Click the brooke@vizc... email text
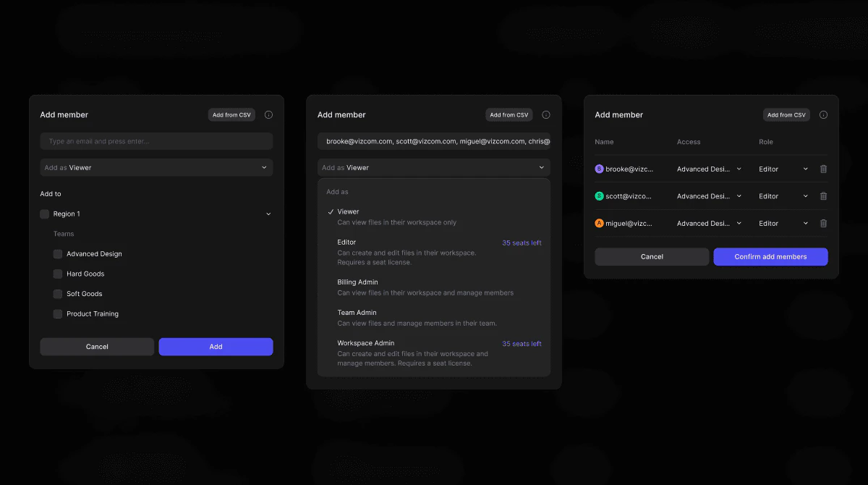 click(x=629, y=169)
